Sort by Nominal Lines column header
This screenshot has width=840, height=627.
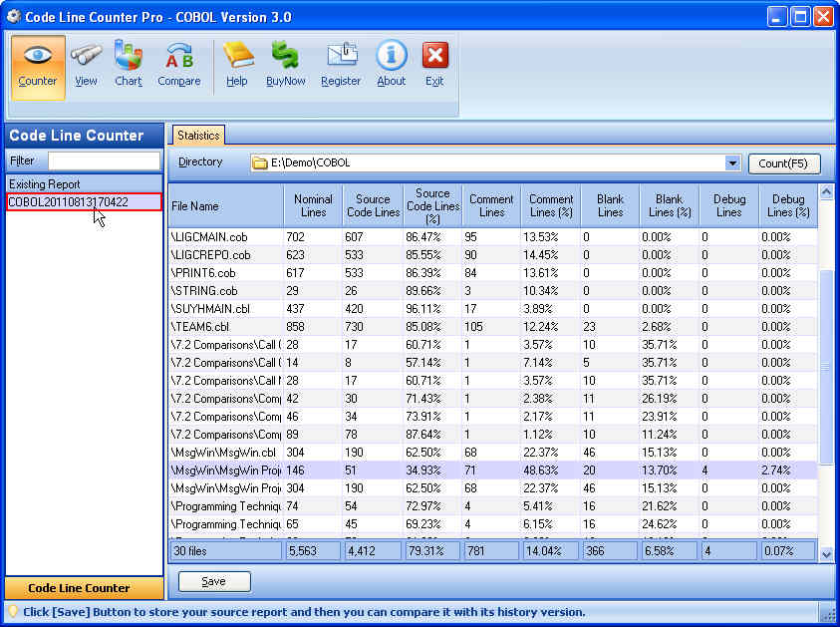click(313, 206)
